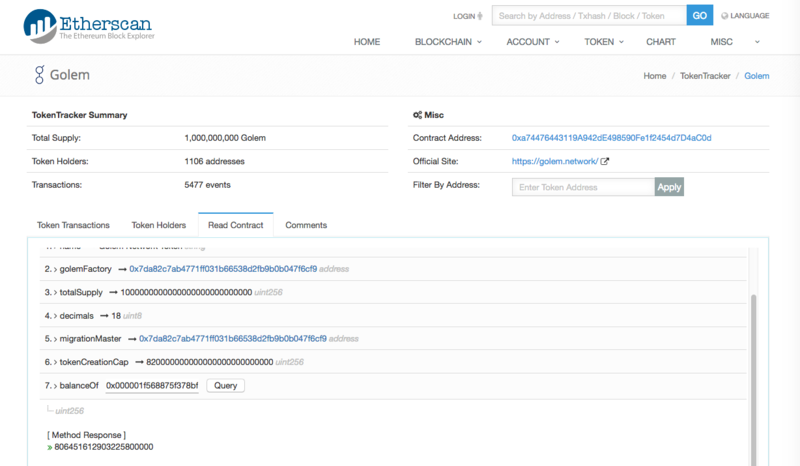Click the Apply filter button
This screenshot has height=466, width=800.
[669, 187]
